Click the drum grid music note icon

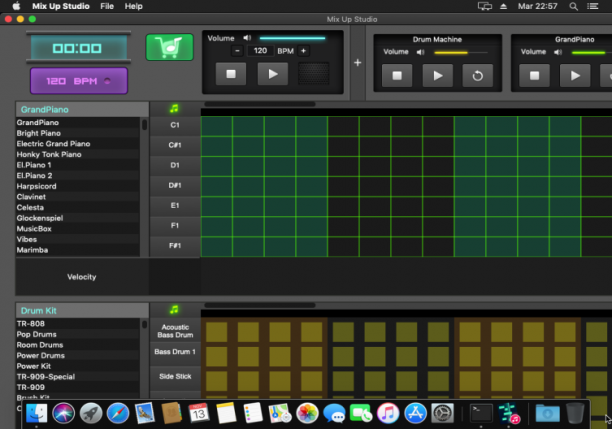click(174, 310)
